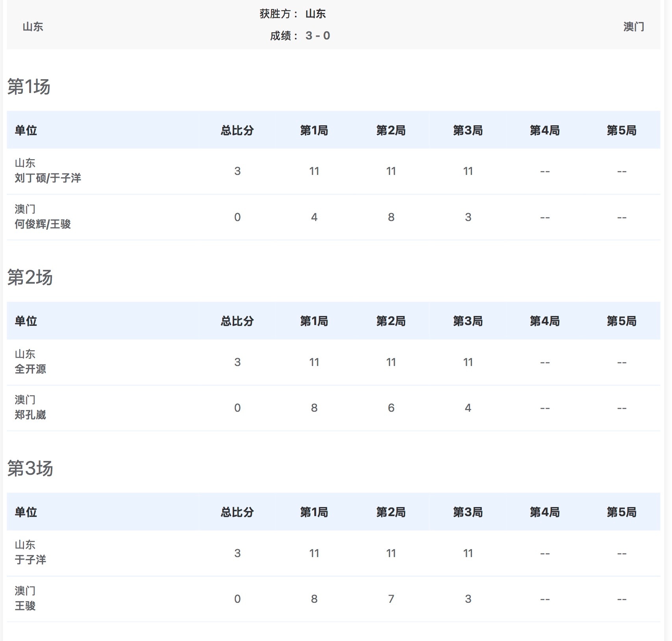
Task: Click 刘丁硕/于子洋's total score of 3
Action: pyautogui.click(x=237, y=171)
